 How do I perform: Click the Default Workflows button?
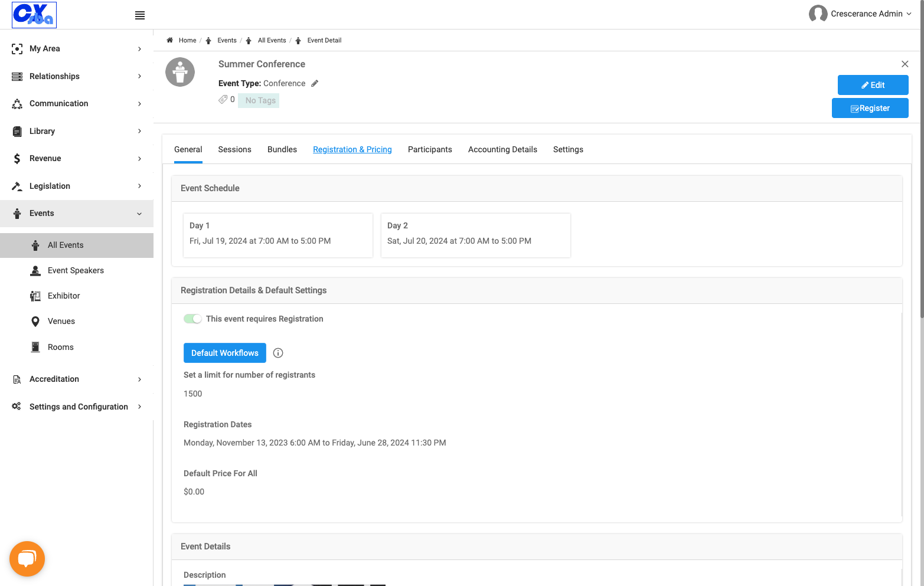point(225,353)
